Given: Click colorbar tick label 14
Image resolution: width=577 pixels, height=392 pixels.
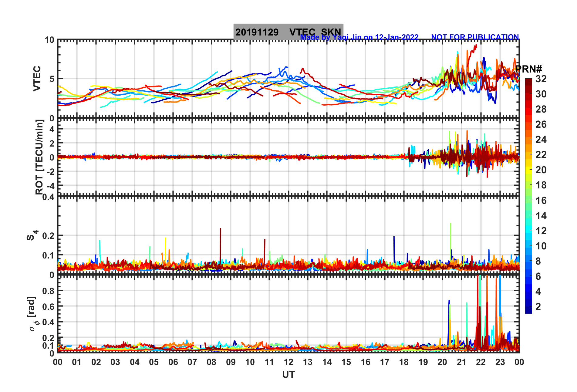Looking at the screenshot, I should click(x=541, y=216).
